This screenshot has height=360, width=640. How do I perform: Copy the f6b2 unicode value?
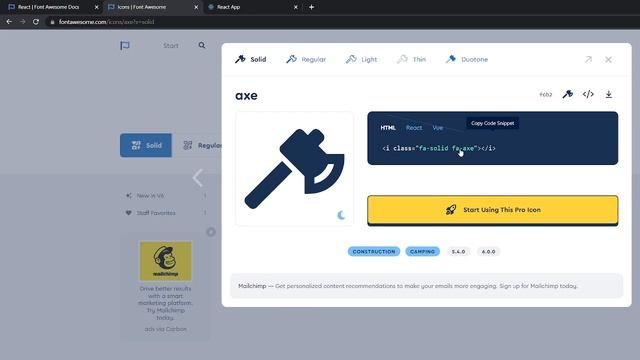point(546,94)
